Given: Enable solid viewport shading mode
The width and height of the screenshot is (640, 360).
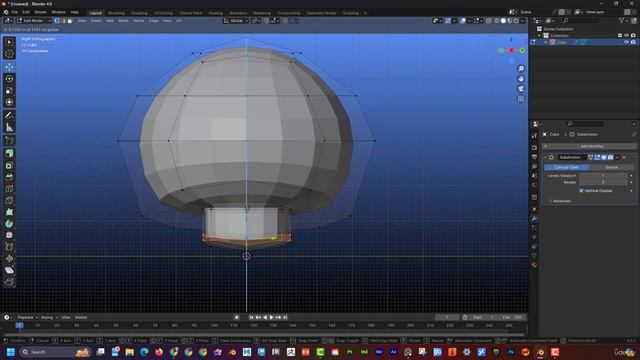Looking at the screenshot, I should 503,20.
